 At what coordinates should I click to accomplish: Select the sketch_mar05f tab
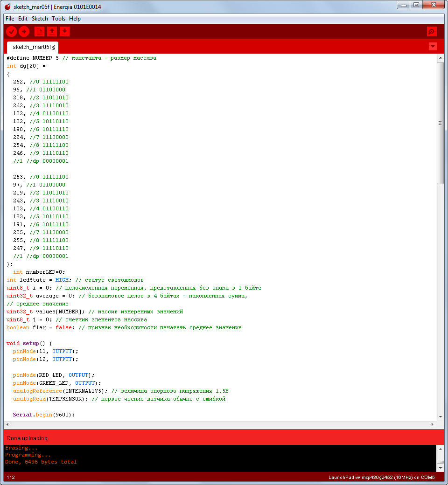pyautogui.click(x=33, y=47)
